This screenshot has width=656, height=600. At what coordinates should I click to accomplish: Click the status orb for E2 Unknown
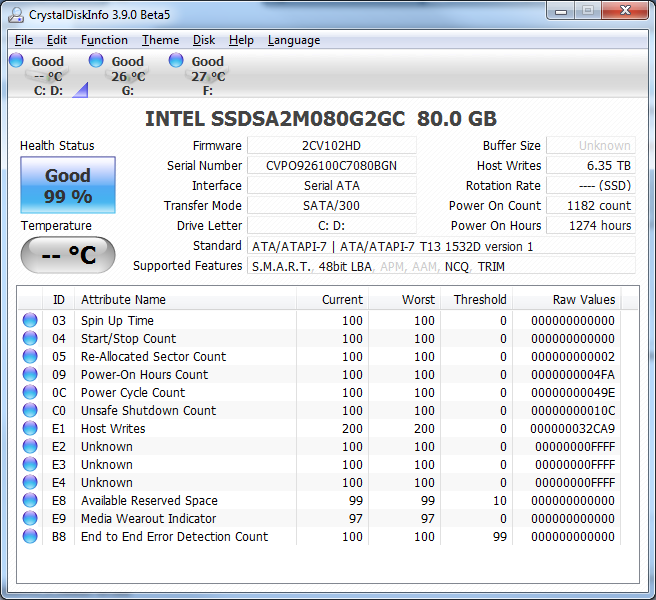pyautogui.click(x=30, y=446)
